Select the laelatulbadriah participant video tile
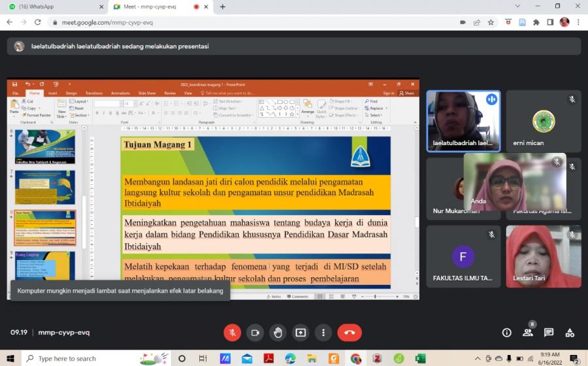 point(463,121)
